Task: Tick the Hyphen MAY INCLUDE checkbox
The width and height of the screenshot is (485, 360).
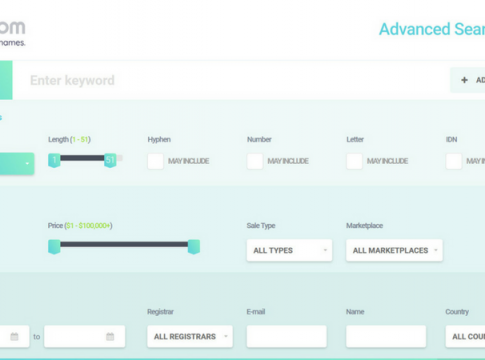Action: pyautogui.click(x=155, y=161)
